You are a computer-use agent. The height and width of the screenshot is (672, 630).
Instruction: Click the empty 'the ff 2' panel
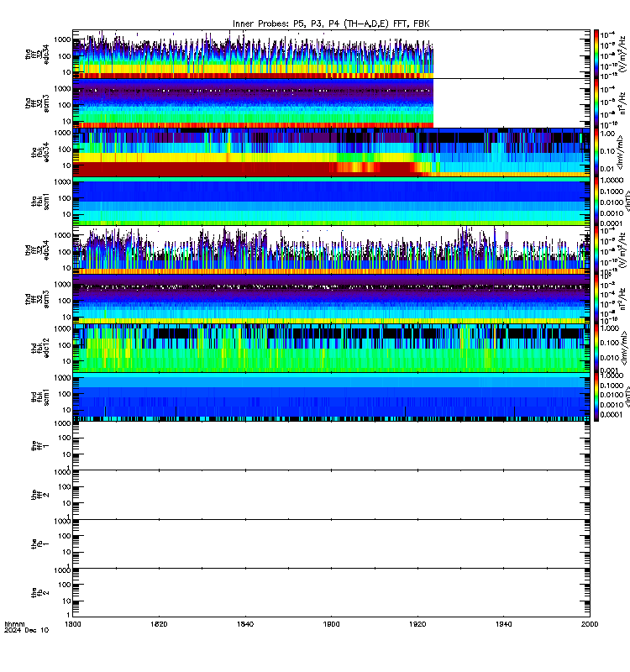331,495
